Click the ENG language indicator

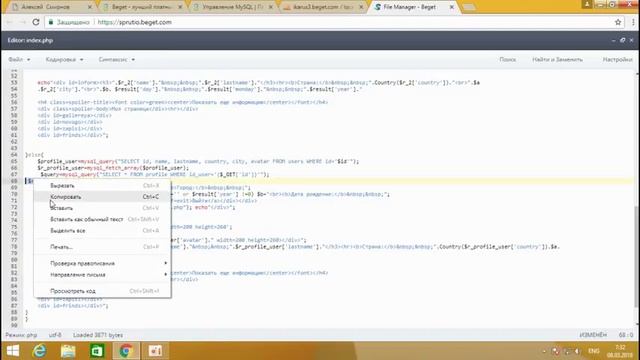click(x=594, y=351)
